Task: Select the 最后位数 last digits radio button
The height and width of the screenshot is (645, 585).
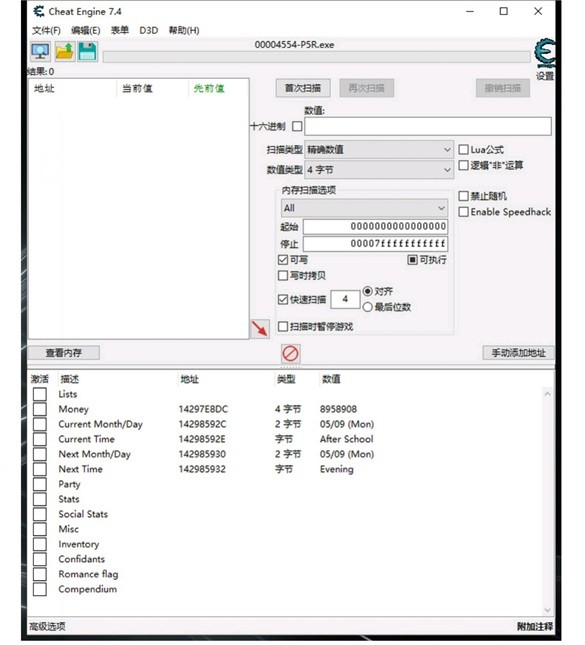Action: point(368,307)
